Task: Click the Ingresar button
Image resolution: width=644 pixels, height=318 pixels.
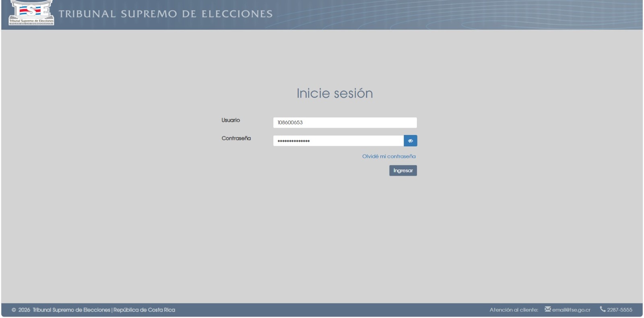Action: pos(403,171)
